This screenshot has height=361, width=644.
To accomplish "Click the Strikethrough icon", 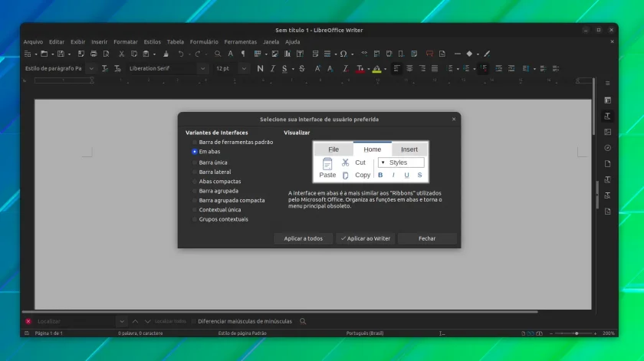I will 302,68.
